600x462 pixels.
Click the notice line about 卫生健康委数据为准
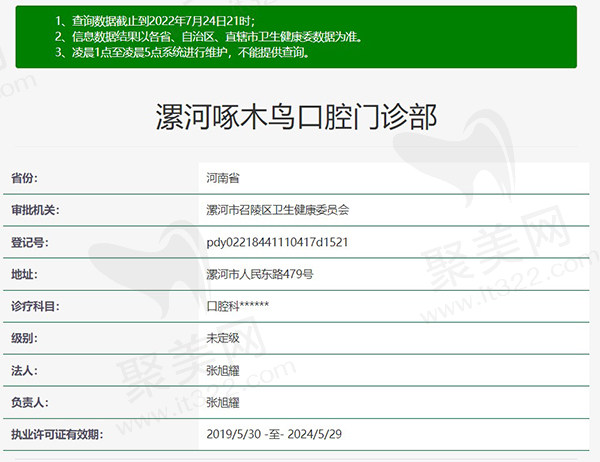209,37
